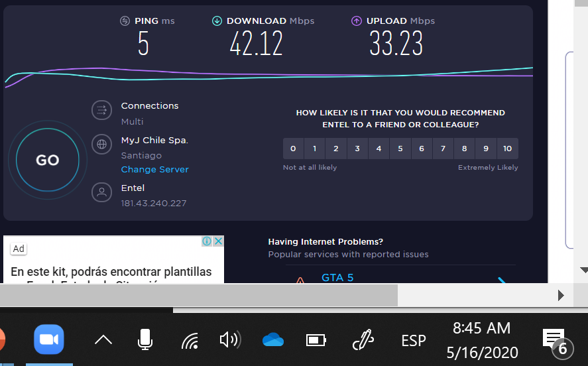Select the Connections mode icon

(x=101, y=110)
